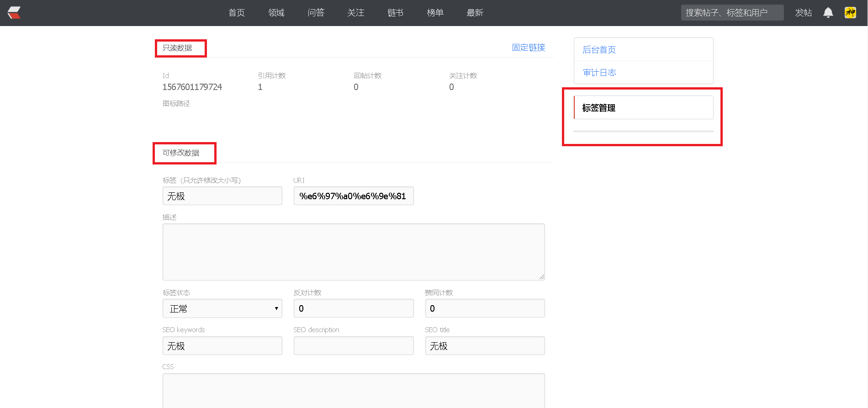This screenshot has height=408, width=868.
Task: Select 标签管理 in the sidebar
Action: (x=643, y=107)
